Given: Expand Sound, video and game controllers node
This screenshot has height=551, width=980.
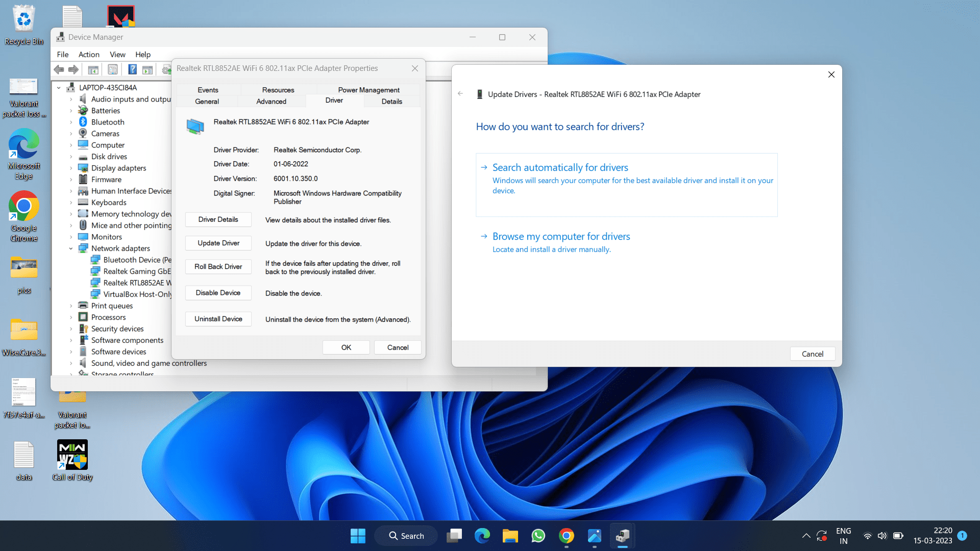Looking at the screenshot, I should (x=71, y=363).
